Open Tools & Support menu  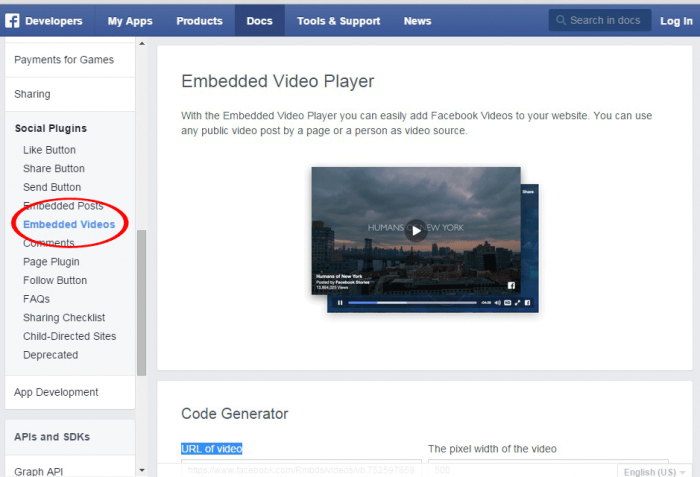pyautogui.click(x=338, y=21)
